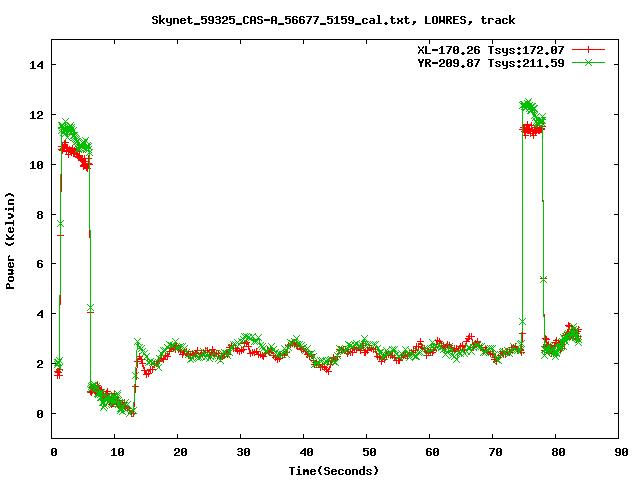Click the Power (Kelvin) axis label
The width and height of the screenshot is (640, 480).
click(x=11, y=241)
